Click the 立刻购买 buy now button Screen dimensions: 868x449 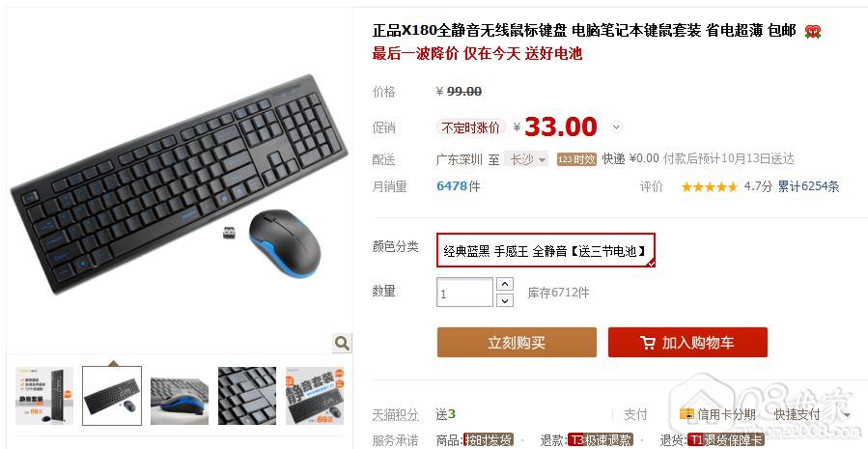(517, 342)
